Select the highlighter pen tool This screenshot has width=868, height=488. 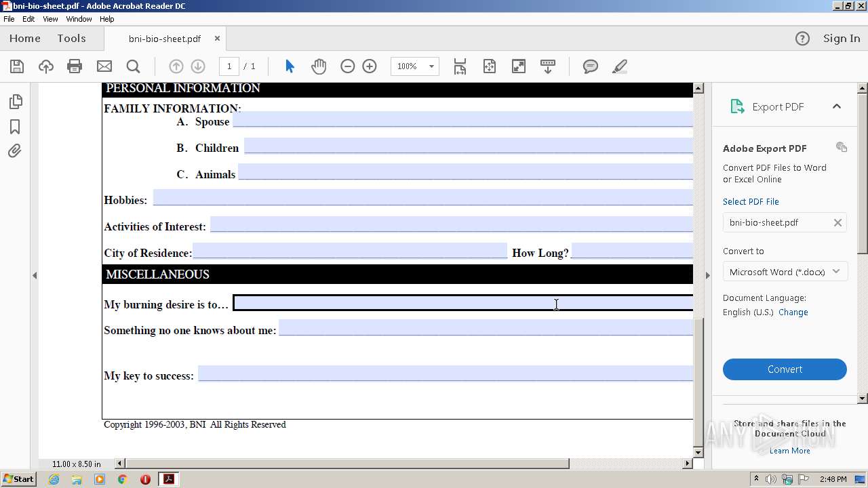619,66
